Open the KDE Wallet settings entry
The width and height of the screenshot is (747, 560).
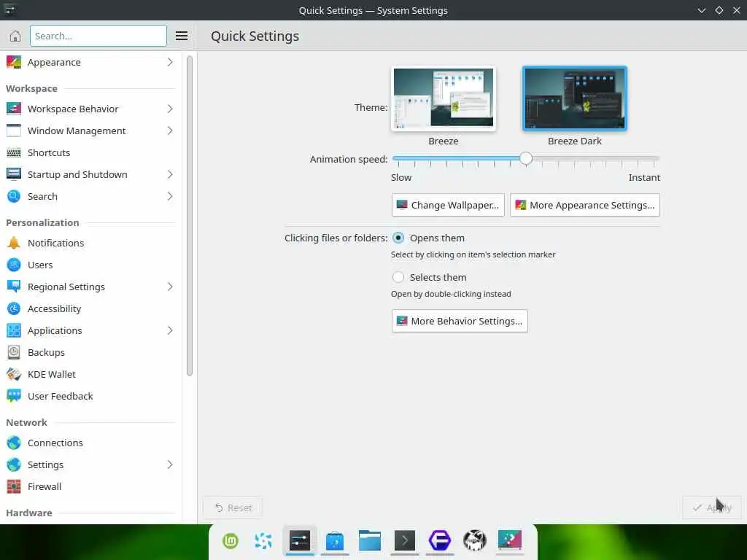[90, 374]
